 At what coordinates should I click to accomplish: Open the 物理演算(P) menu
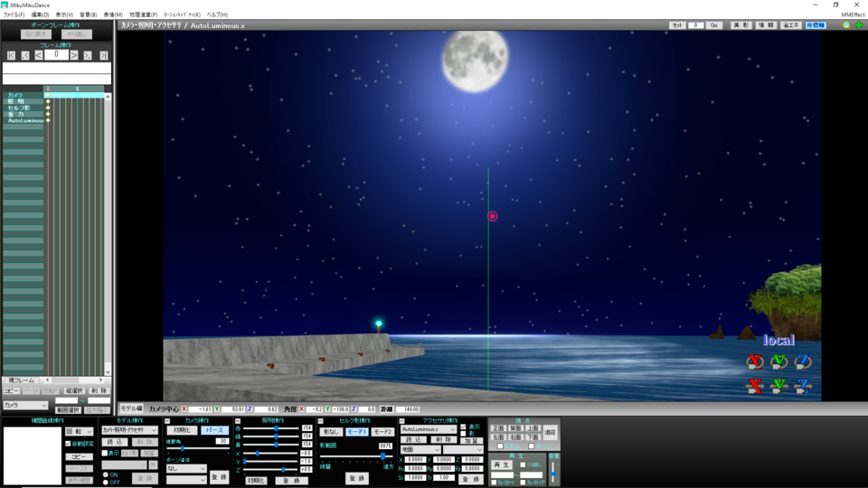143,15
